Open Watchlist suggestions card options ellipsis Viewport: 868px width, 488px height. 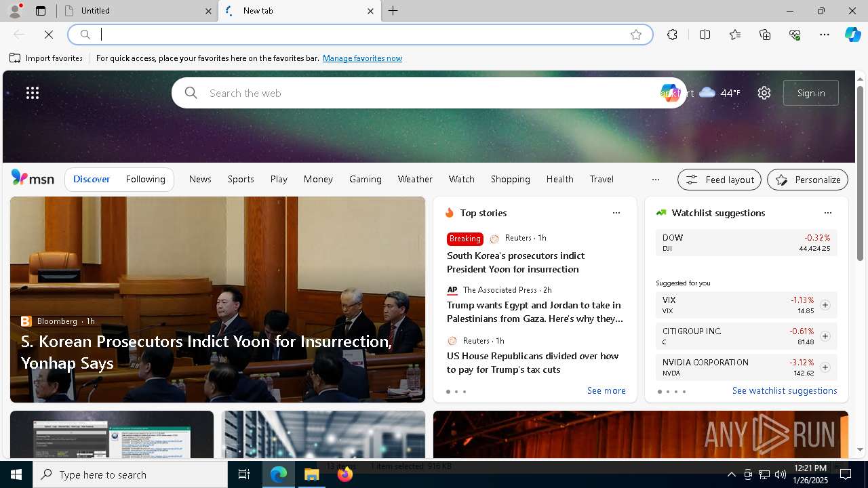point(828,213)
